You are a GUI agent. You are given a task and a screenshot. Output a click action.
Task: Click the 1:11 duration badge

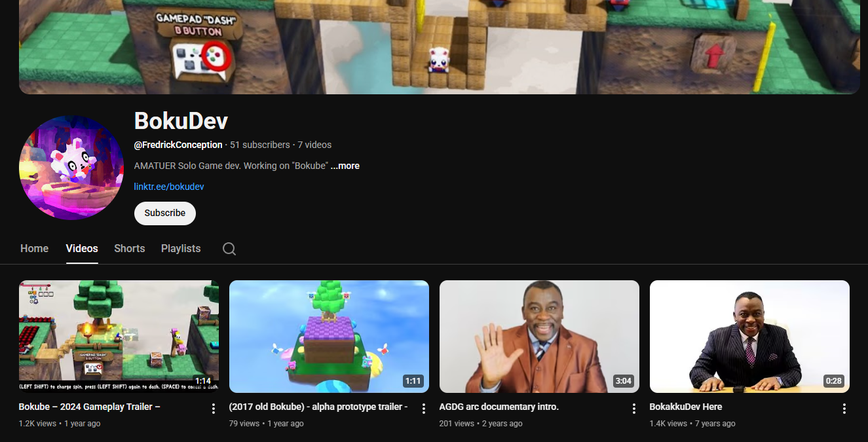(413, 381)
